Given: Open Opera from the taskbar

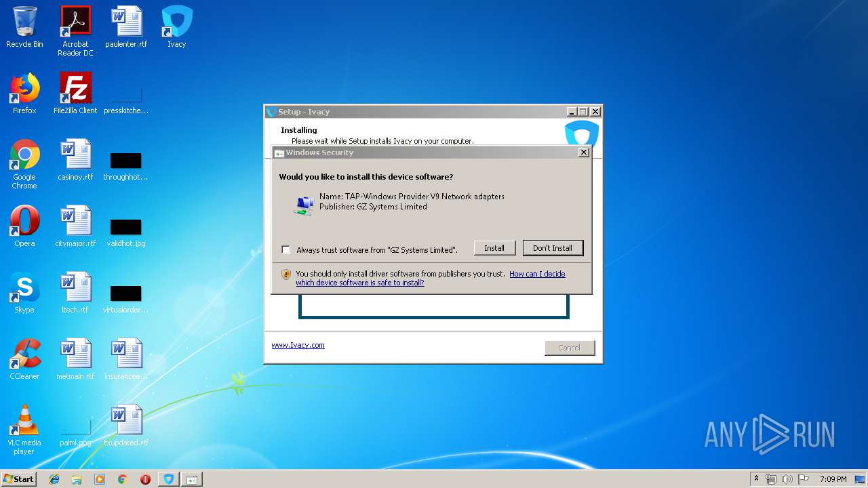Looking at the screenshot, I should coord(145,479).
